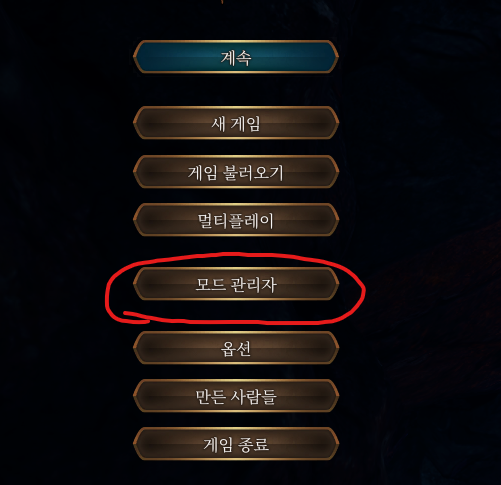Enter multiplayer through 멀티플레이 button
Viewport: 501px width, 485px height.
pos(236,220)
